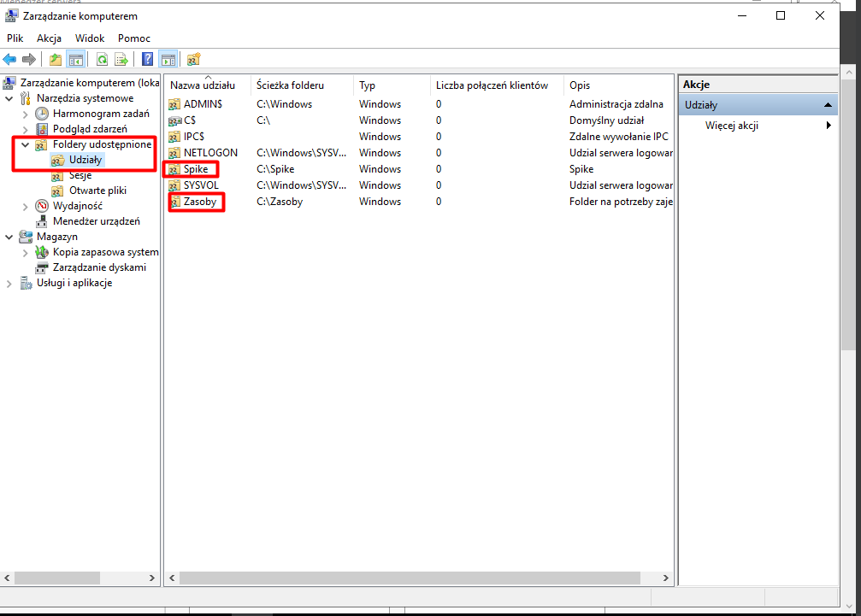Open the Widok menu

point(90,38)
